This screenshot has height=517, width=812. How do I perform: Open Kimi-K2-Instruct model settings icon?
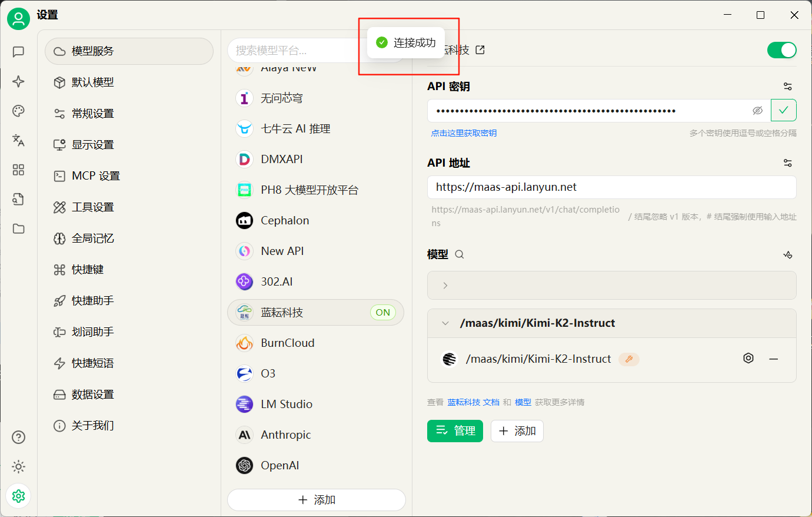pos(748,358)
